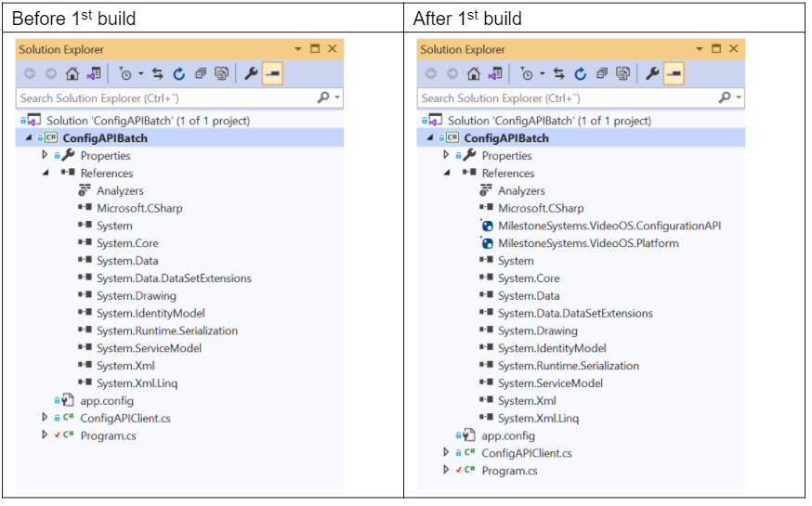Click Pending Changes Filter clock in Before-build panel
This screenshot has height=506, width=812.
click(x=124, y=74)
